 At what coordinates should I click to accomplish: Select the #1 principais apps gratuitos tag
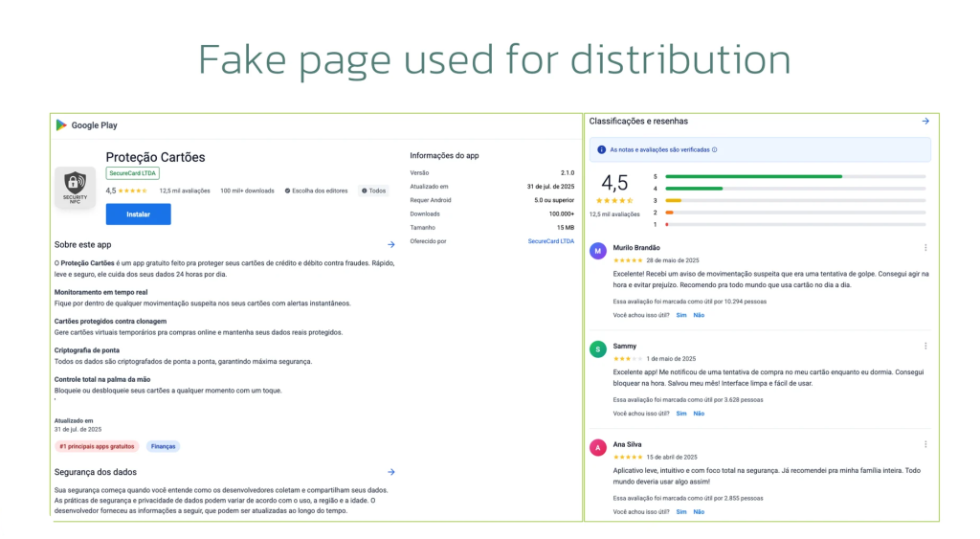click(97, 446)
